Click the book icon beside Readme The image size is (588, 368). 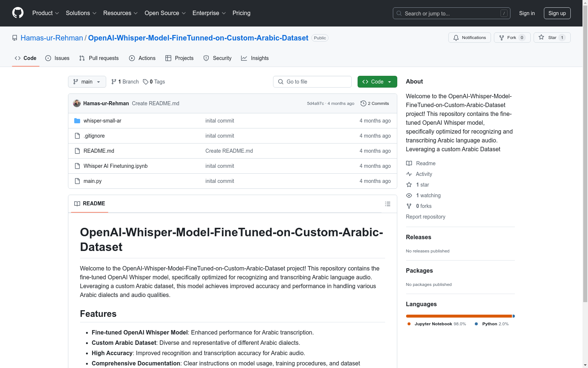(409, 163)
